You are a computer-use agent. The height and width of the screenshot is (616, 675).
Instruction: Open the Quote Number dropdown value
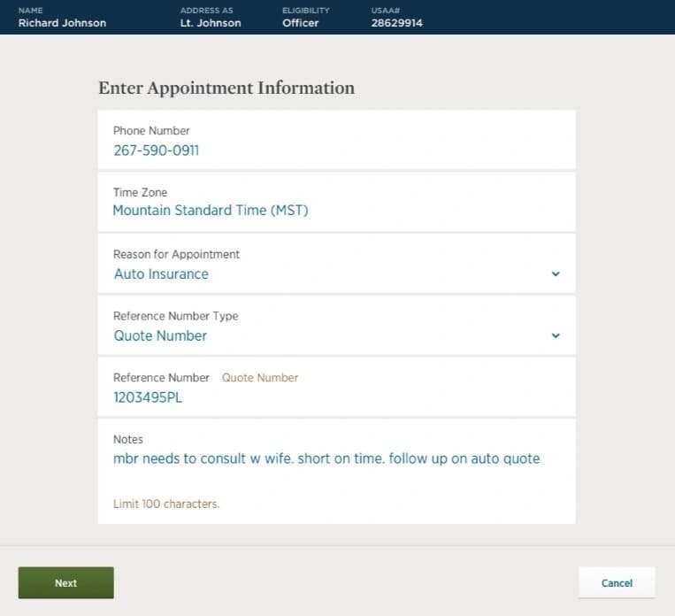(x=160, y=335)
